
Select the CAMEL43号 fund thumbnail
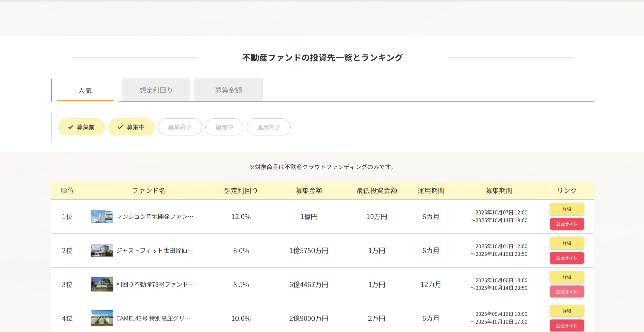[x=101, y=318]
